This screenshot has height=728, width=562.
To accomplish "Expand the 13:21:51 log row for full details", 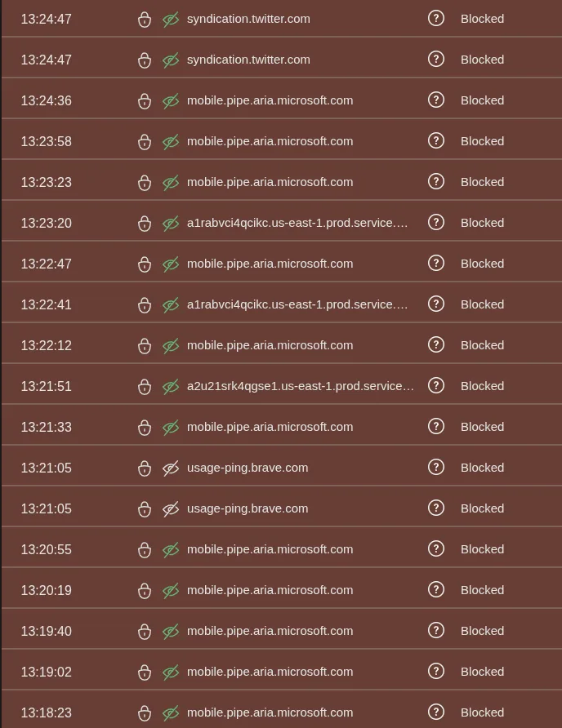I will tap(301, 385).
